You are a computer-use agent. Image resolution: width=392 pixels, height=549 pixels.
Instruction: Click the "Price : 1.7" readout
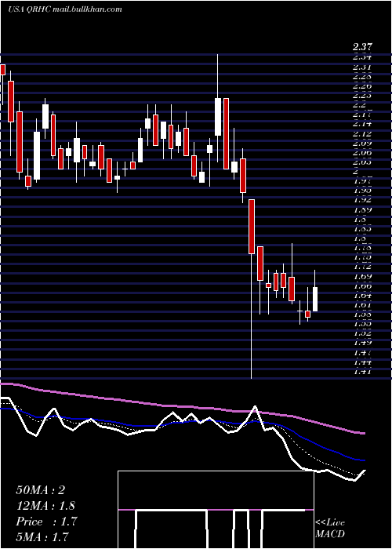46,522
